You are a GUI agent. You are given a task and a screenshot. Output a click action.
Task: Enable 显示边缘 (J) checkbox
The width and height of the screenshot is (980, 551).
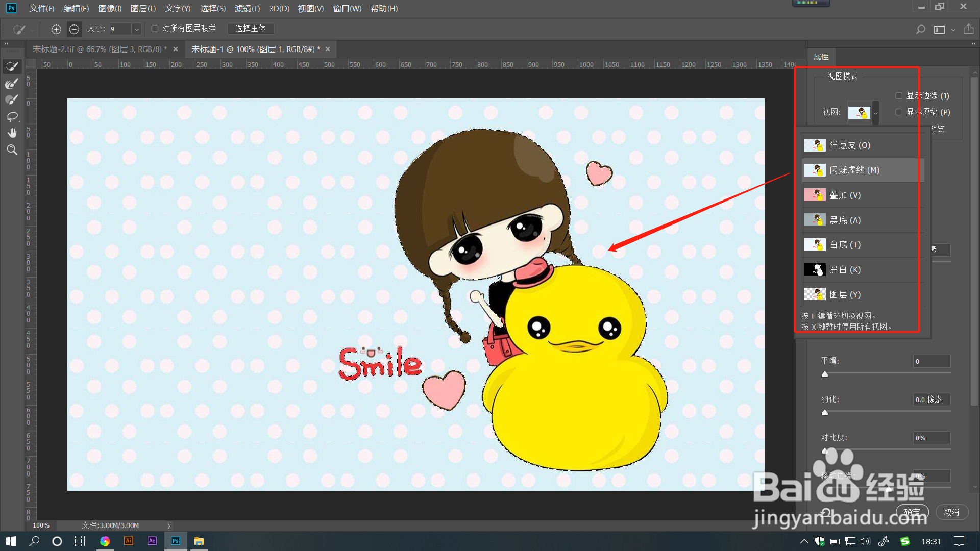coord(899,95)
